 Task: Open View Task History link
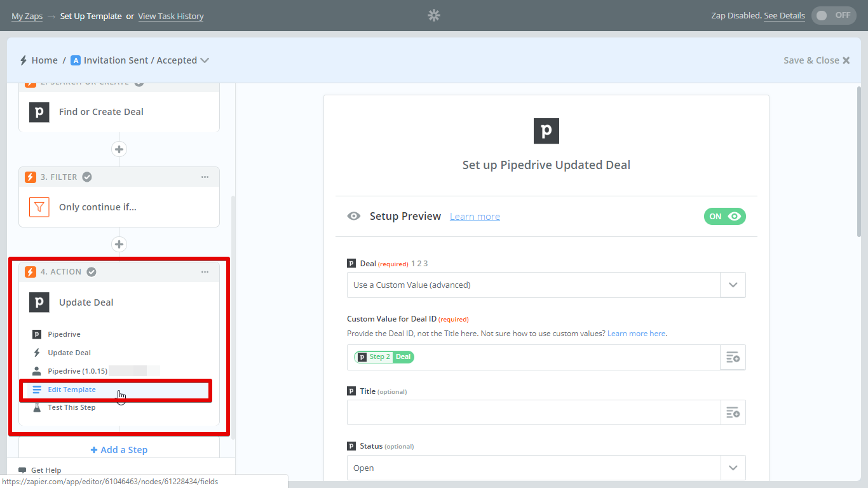(171, 16)
